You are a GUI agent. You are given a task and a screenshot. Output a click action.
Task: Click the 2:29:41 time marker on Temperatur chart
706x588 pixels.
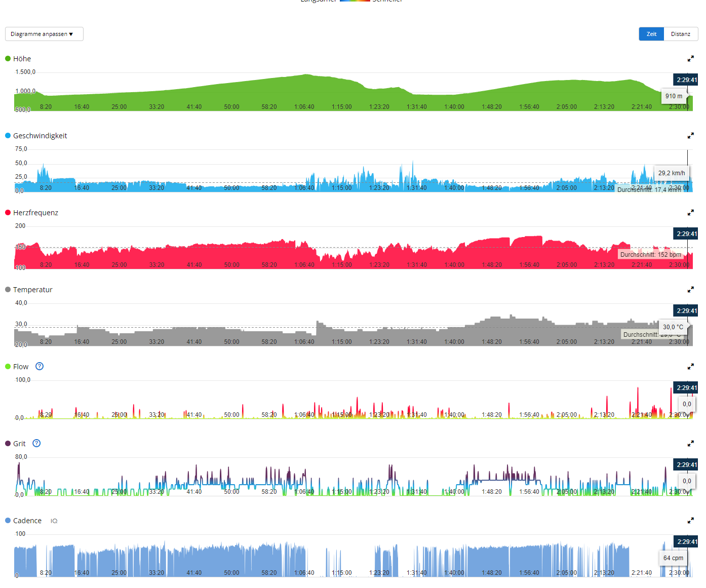[687, 311]
